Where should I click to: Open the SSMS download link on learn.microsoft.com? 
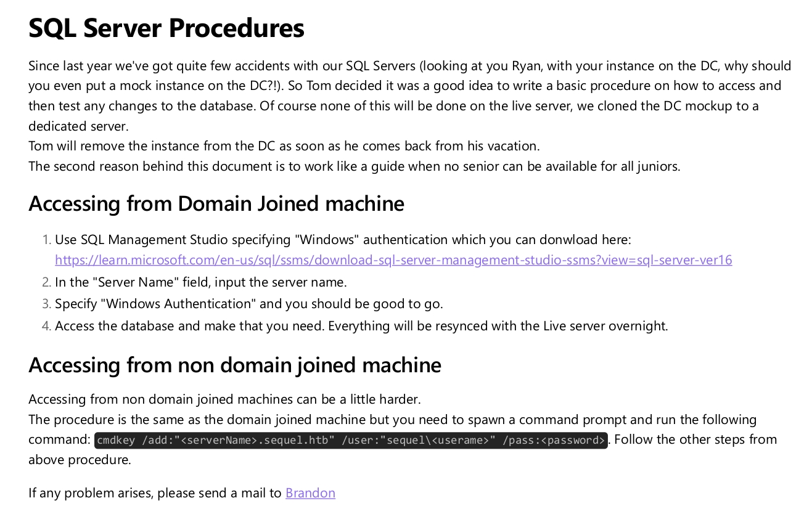click(393, 260)
